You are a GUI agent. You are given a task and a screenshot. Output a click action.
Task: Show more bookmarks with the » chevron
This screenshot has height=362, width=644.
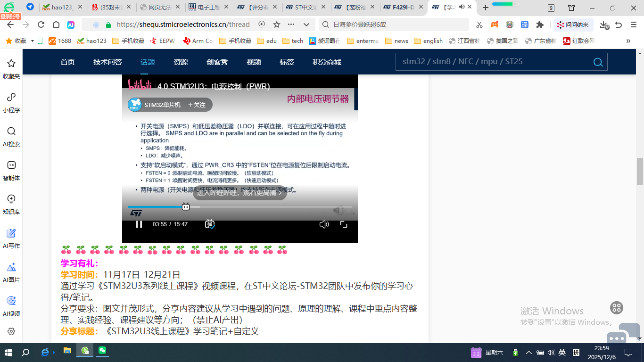pyautogui.click(x=628, y=41)
